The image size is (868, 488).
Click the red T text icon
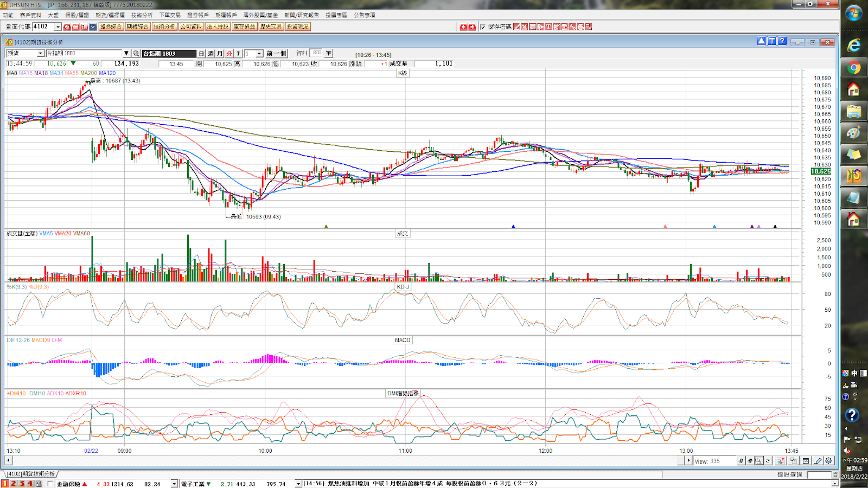coord(548,27)
